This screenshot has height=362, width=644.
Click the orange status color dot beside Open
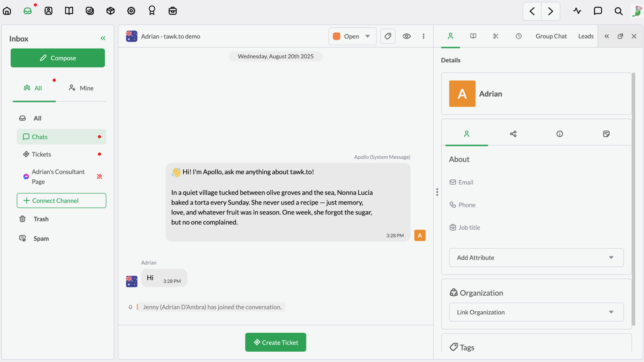(x=336, y=36)
